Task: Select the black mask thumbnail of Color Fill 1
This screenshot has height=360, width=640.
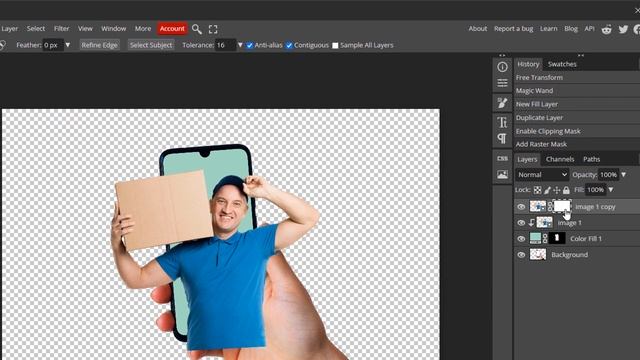Action: pos(557,238)
